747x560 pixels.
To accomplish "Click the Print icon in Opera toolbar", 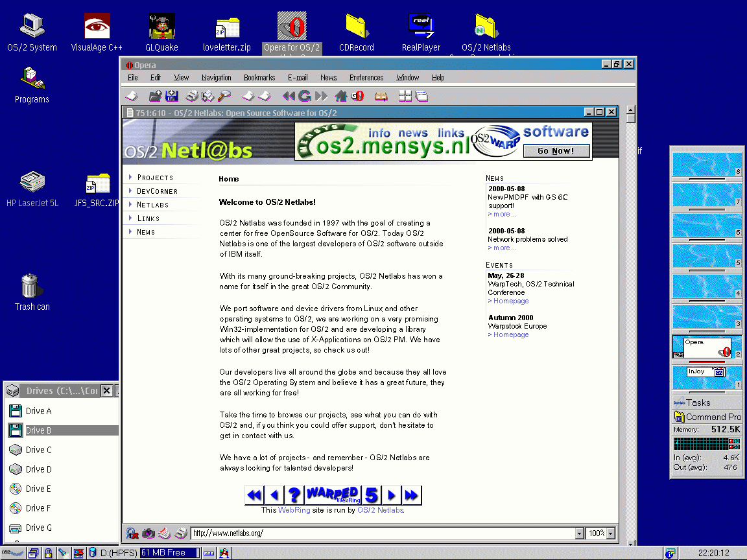I will point(192,96).
